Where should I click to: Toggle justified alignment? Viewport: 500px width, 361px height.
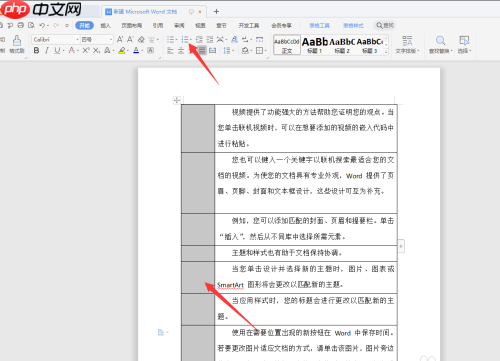(202, 50)
